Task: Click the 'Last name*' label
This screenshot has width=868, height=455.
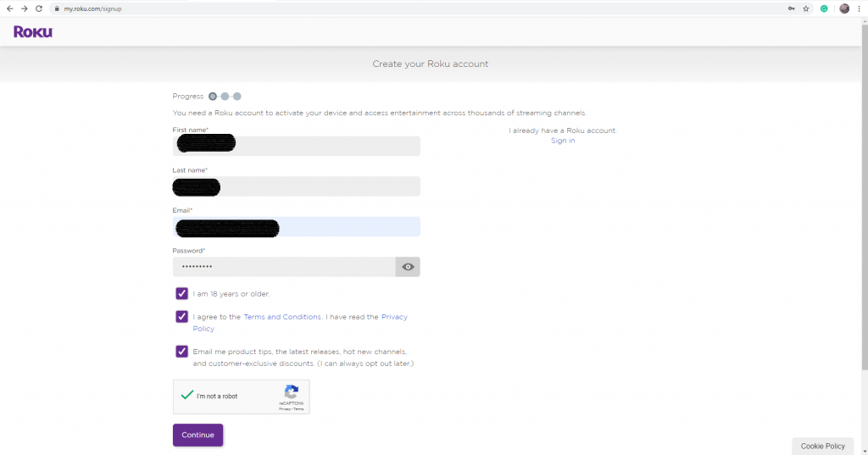Action: [190, 170]
